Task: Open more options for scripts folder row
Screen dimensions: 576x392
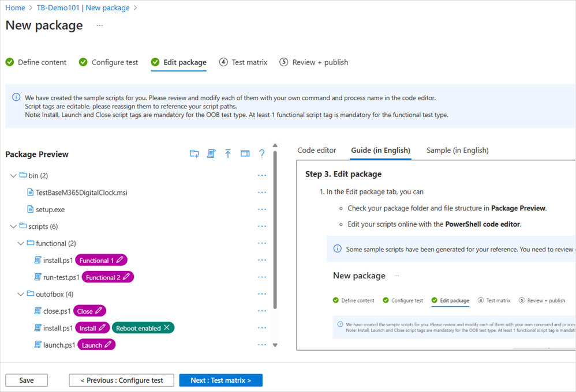Action: (x=262, y=226)
